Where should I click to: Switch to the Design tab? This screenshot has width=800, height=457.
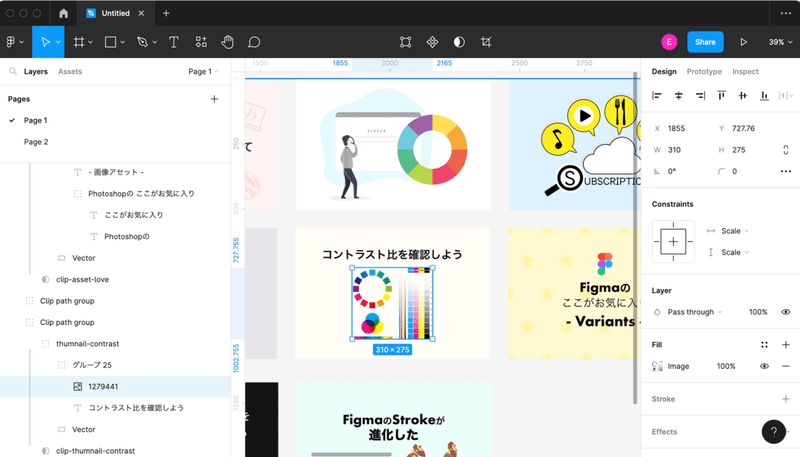tap(664, 71)
